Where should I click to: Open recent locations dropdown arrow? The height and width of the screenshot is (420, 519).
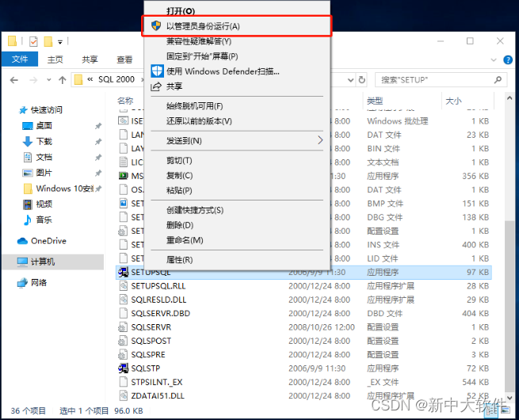coord(49,80)
